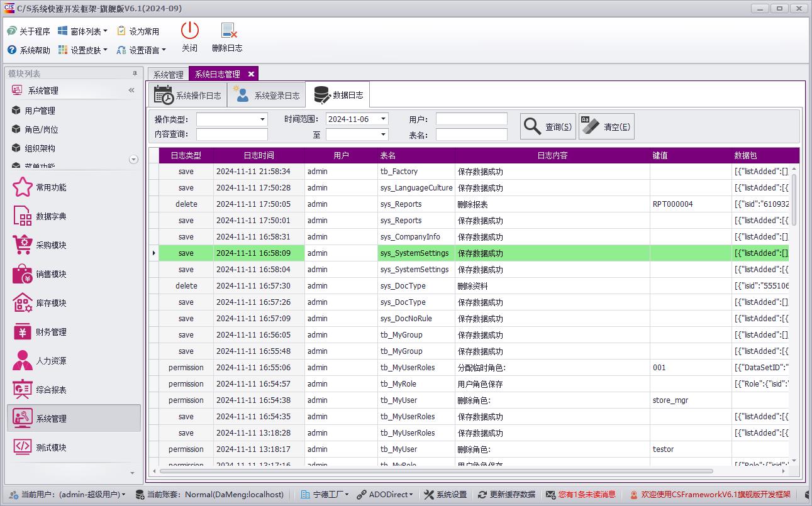Click the User (用户) filter input field
Image resolution: width=812 pixels, height=506 pixels.
pos(471,119)
